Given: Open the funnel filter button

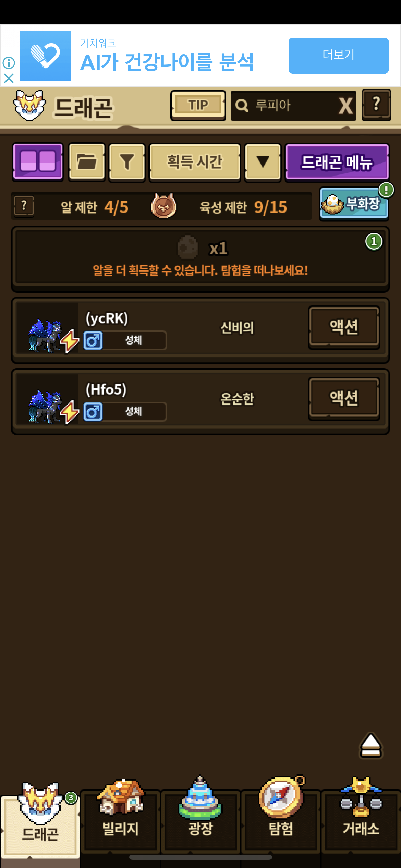Looking at the screenshot, I should click(127, 162).
